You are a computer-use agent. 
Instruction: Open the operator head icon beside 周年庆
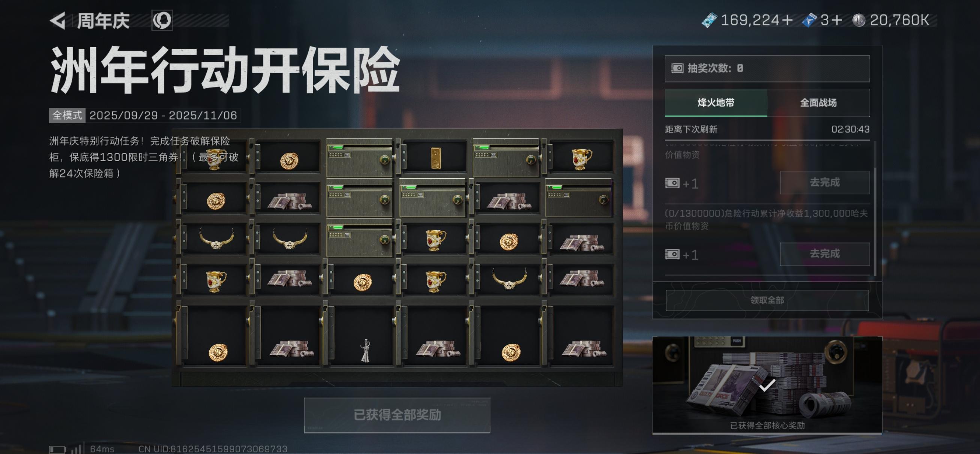coord(162,20)
